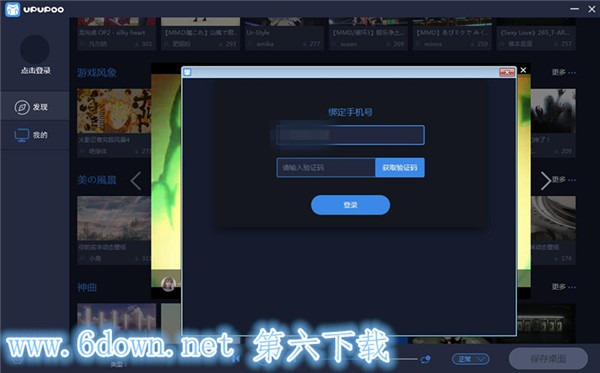Open the silky heart wallpaper card

coord(117,34)
